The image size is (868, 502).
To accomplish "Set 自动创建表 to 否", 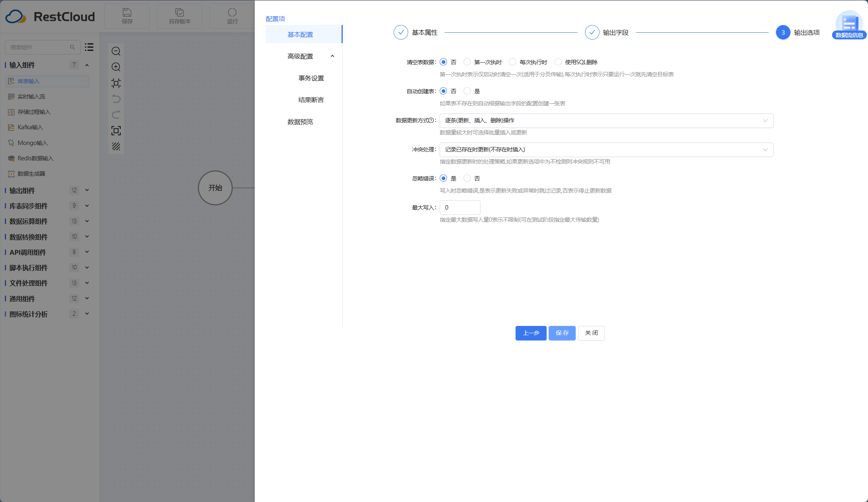I will click(x=443, y=91).
